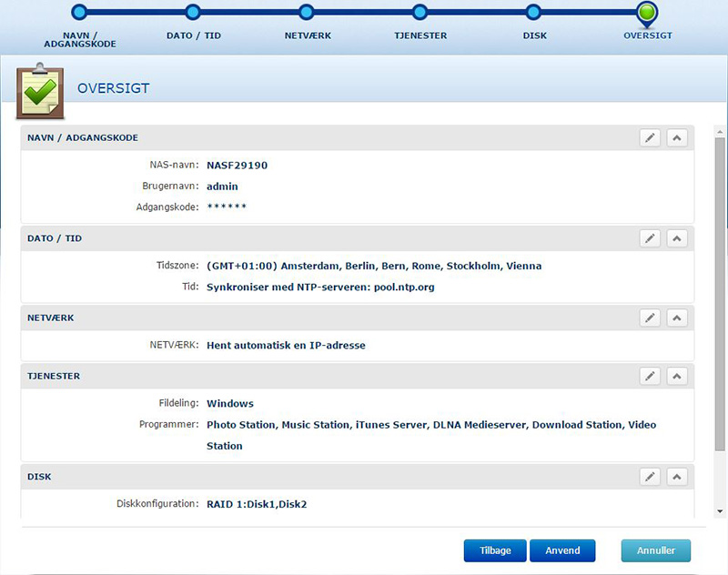The width and height of the screenshot is (728, 575).
Task: Click the clipboard checkmark OVERSIGT icon
Action: click(x=40, y=91)
